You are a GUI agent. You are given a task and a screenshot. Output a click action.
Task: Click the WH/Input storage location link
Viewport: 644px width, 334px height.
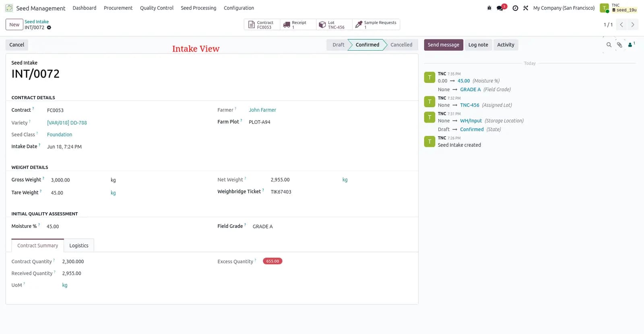tap(471, 121)
